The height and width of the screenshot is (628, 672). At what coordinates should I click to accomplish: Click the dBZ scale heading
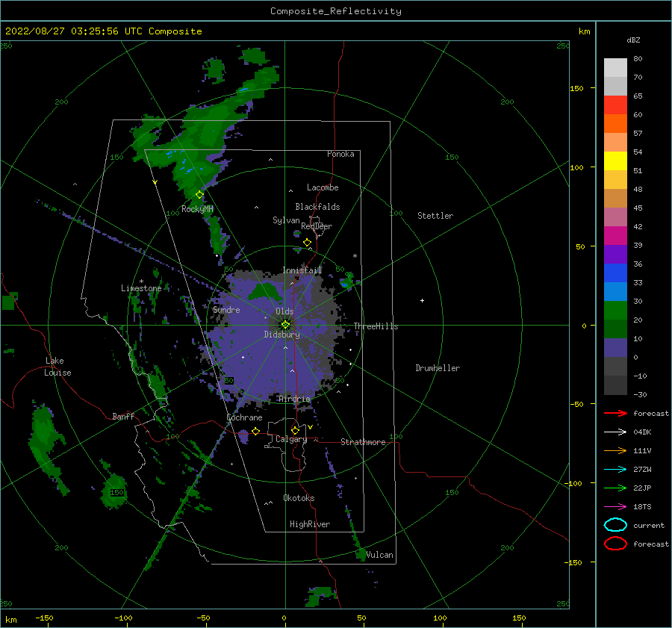[x=633, y=40]
